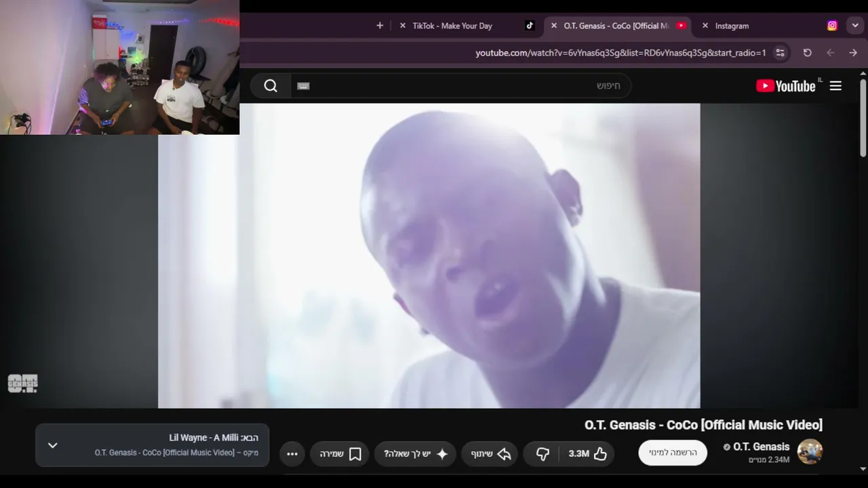Open the YouTube hamburger guide menu
The height and width of the screenshot is (488, 868).
point(835,86)
